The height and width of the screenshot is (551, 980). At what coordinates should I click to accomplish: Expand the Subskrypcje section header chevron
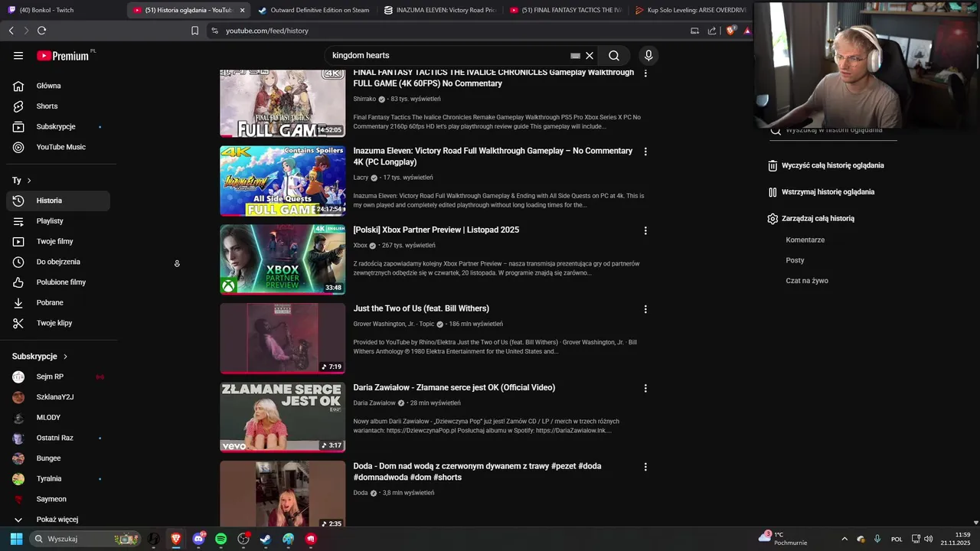65,357
